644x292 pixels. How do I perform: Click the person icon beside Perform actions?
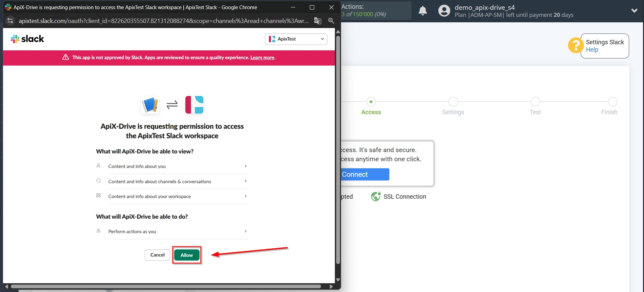tap(98, 231)
